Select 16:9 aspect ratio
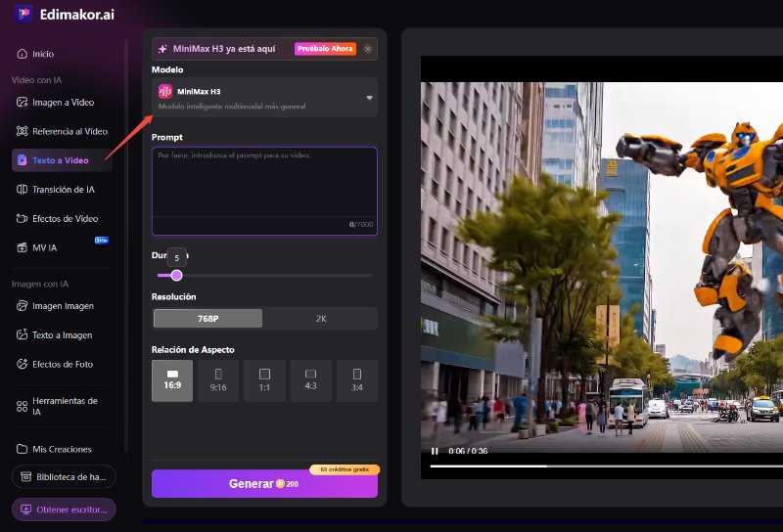783x532 pixels. (172, 380)
